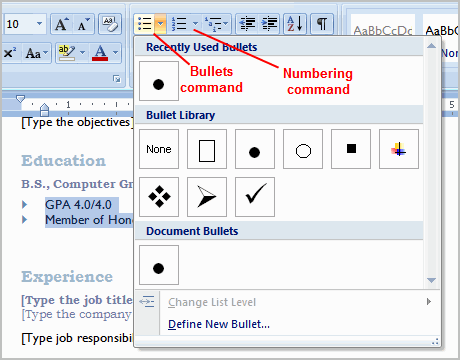Click the Increase Indent button
This screenshot has width=460, height=360.
pos(269,24)
